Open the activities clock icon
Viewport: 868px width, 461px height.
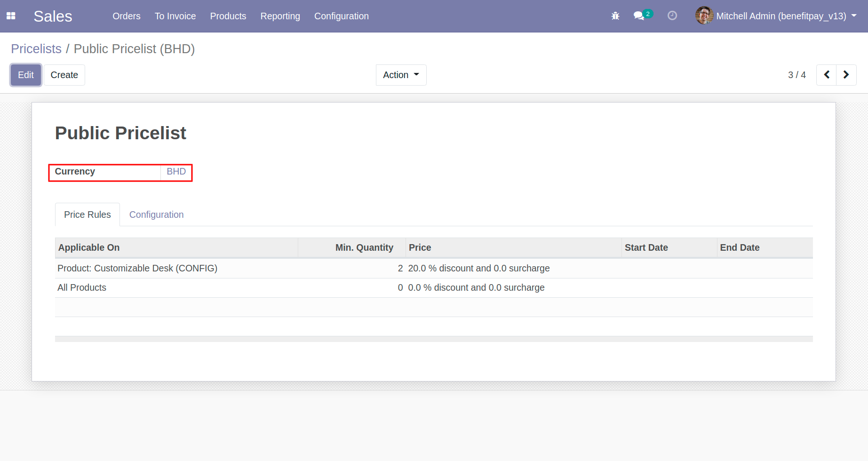coord(672,16)
